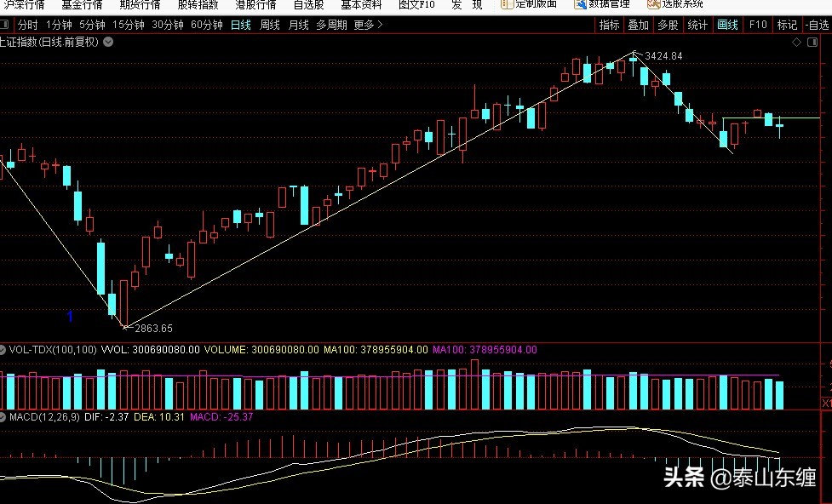Viewport: 832px width, 504px height.
Task: Click the diamond icon at chart top-right
Action: 796,43
